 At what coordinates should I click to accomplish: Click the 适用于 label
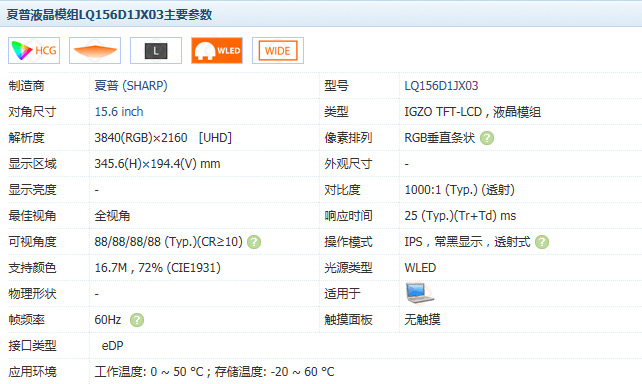tap(342, 294)
